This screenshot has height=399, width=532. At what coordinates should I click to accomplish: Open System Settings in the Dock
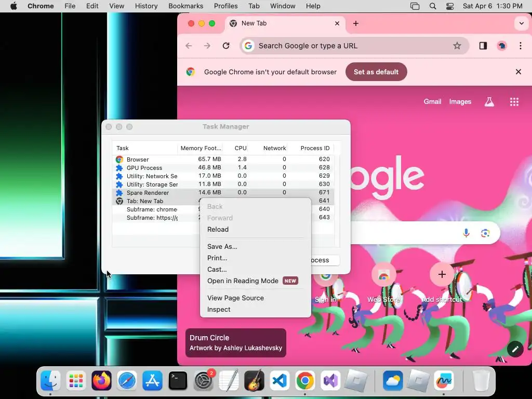pos(203,380)
